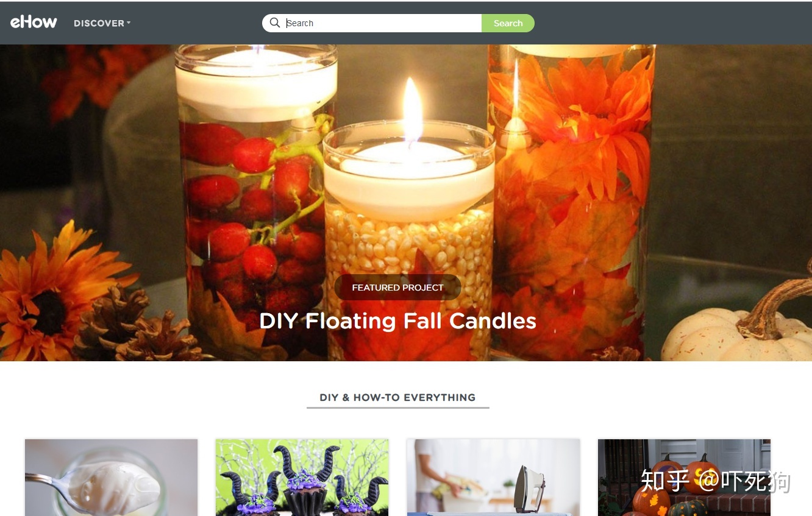This screenshot has height=516, width=812.
Task: Open the DISCOVER menu
Action: (102, 23)
